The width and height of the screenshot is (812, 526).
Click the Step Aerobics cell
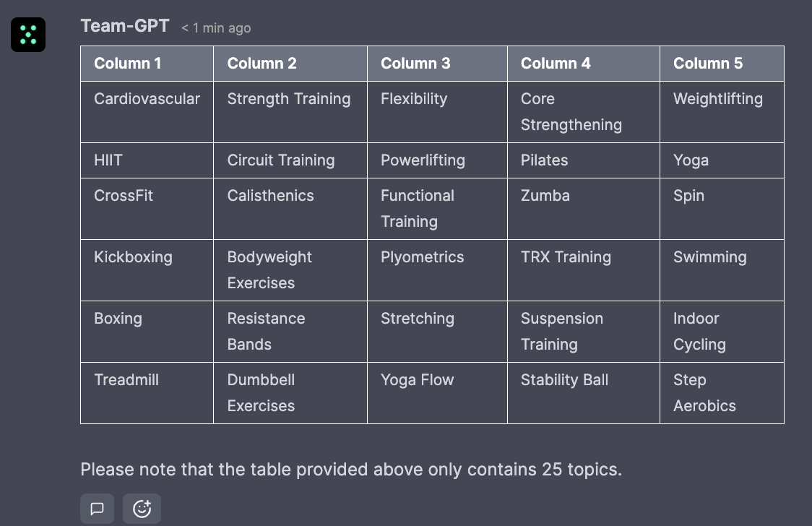(x=722, y=393)
